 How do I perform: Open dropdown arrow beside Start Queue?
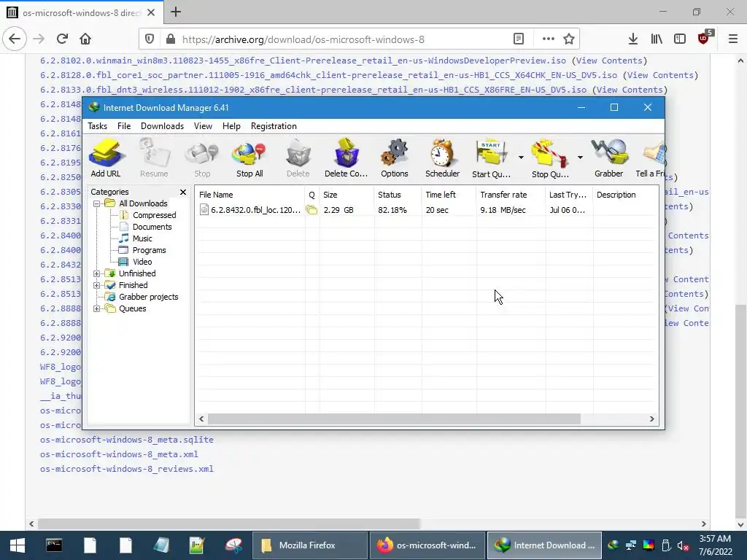coord(521,157)
